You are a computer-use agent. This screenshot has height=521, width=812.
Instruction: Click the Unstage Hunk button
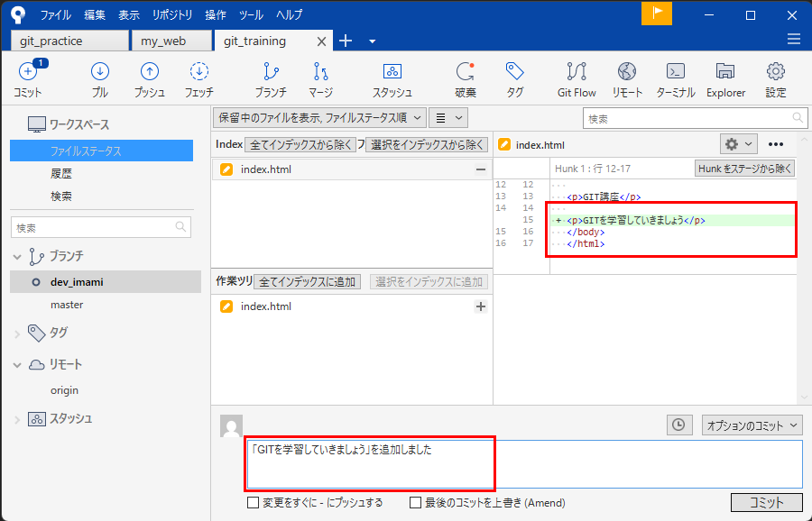[x=744, y=169]
